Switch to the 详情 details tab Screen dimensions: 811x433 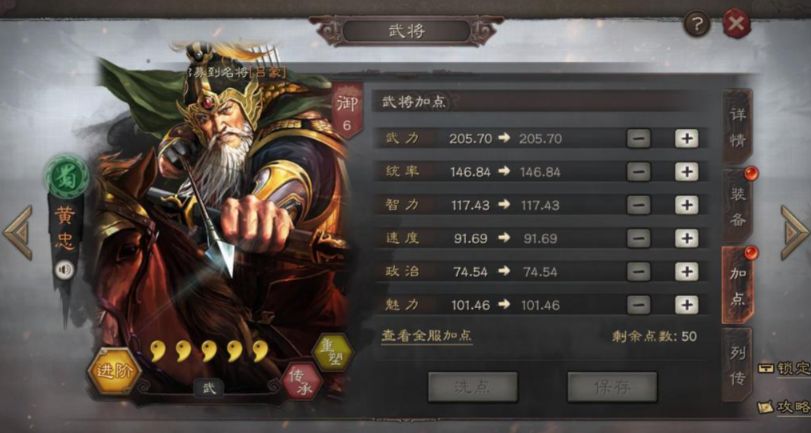(738, 127)
